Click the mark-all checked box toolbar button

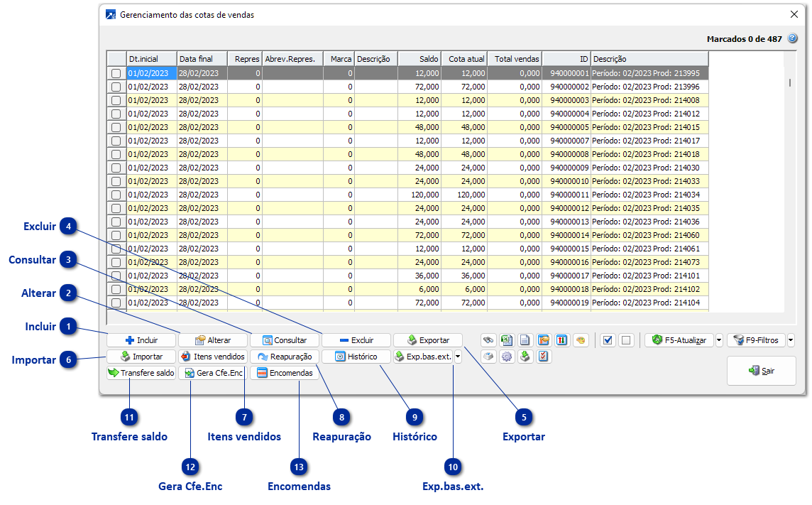607,340
